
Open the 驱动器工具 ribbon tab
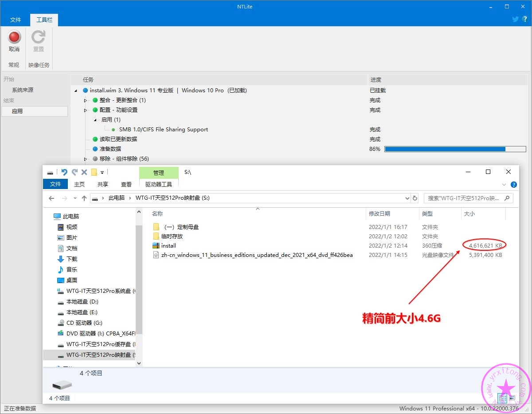(159, 184)
